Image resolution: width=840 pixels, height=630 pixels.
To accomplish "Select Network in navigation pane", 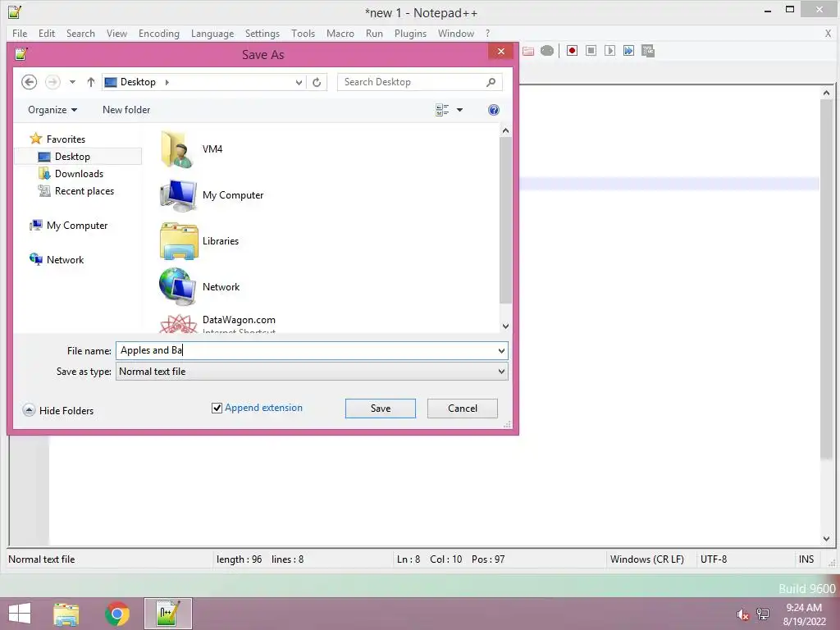I will click(57, 260).
